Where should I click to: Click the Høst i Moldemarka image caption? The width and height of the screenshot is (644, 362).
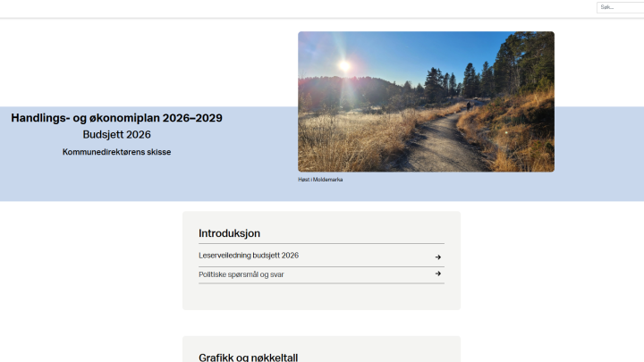(x=320, y=180)
